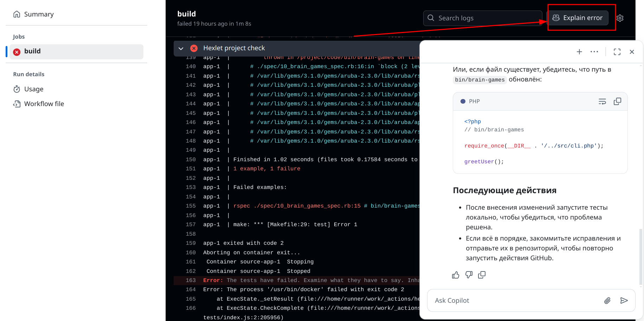This screenshot has width=644, height=321.
Task: Expand Copilot panel to full screen
Action: pyautogui.click(x=617, y=52)
